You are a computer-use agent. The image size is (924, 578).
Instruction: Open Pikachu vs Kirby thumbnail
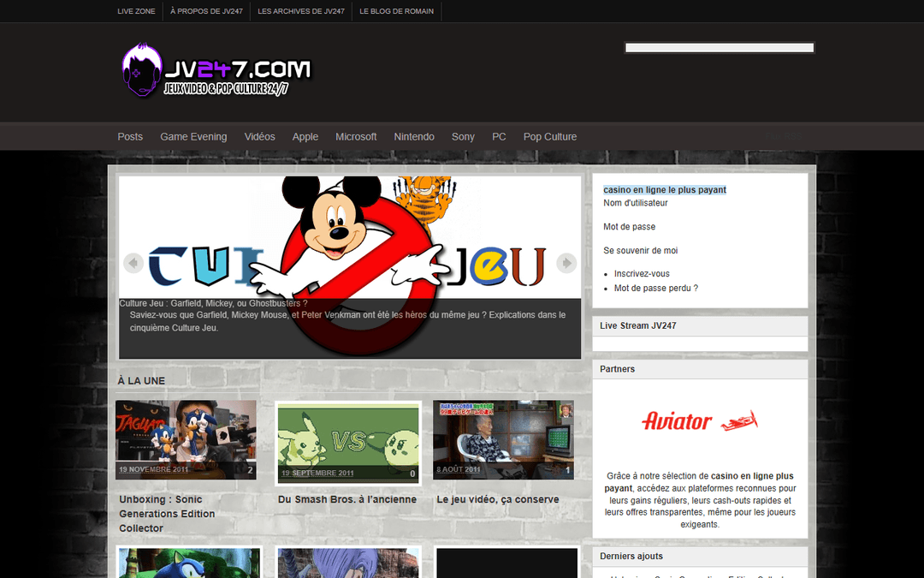[x=348, y=443]
